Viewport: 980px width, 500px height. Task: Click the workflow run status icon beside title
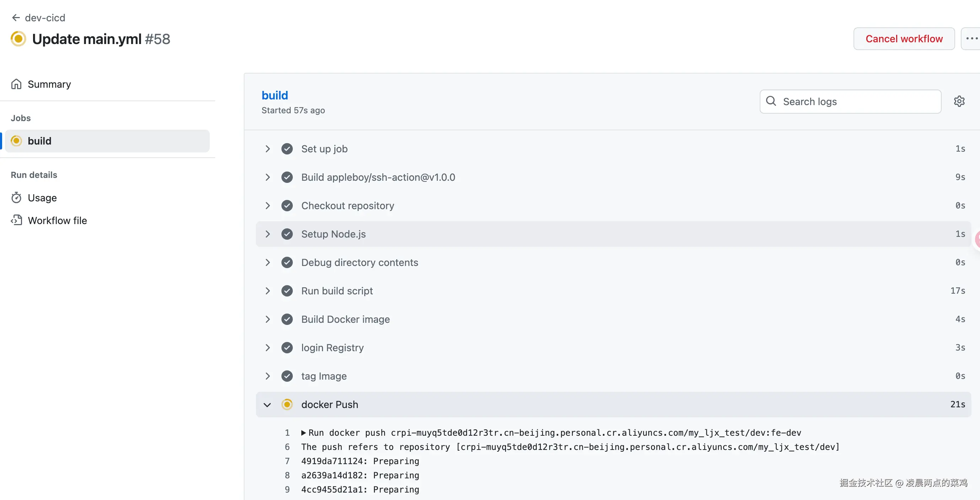point(18,39)
